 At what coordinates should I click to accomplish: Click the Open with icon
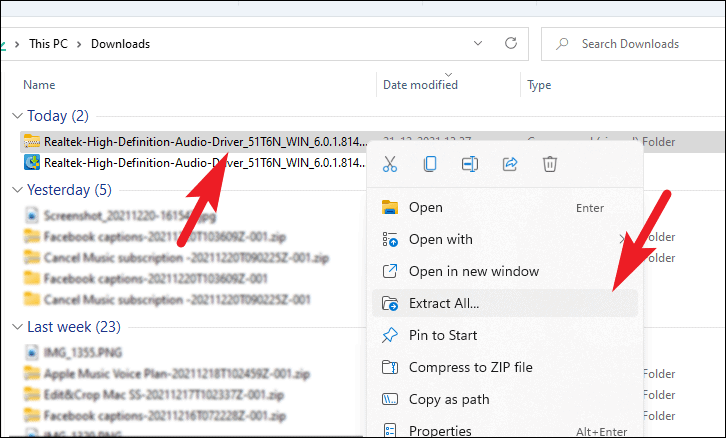390,239
